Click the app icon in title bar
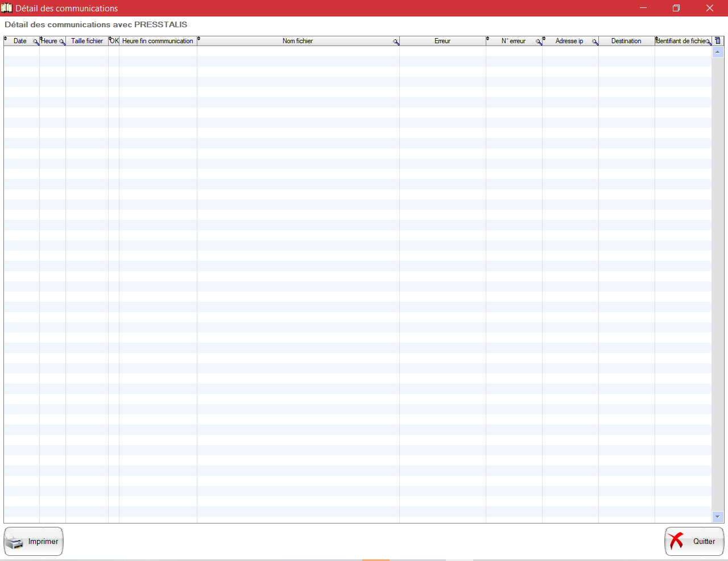Screen dimensions: 728x561 click(7, 8)
